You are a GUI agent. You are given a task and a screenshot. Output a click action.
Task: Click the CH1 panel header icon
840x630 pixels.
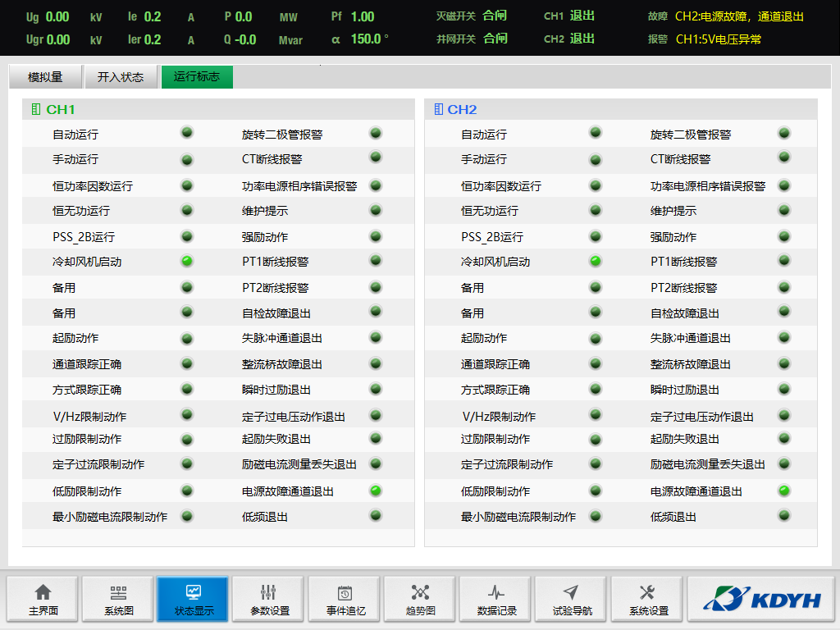(x=35, y=109)
